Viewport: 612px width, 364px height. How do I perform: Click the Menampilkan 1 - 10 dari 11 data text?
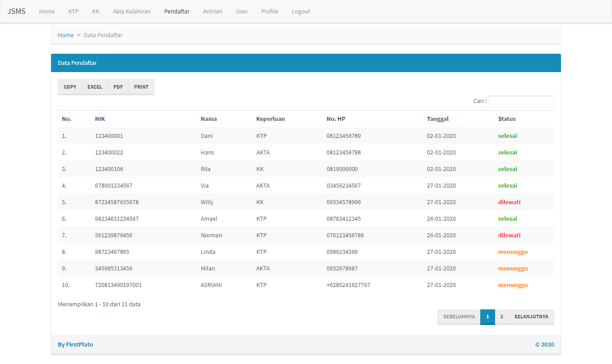point(99,304)
